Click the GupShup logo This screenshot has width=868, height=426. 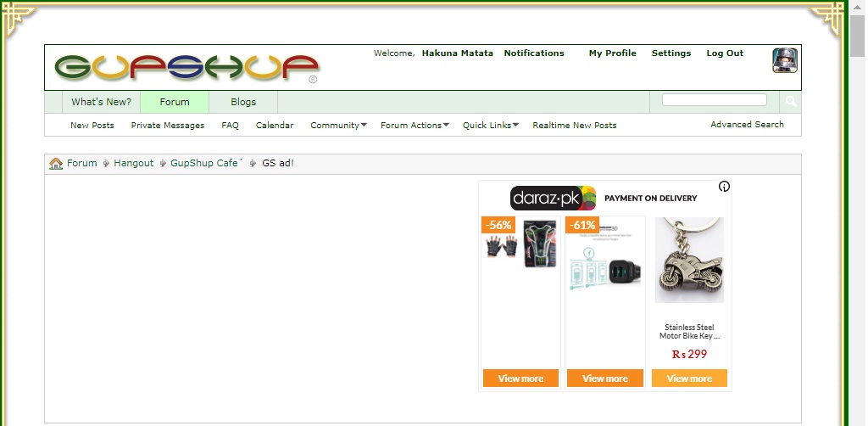coord(186,68)
